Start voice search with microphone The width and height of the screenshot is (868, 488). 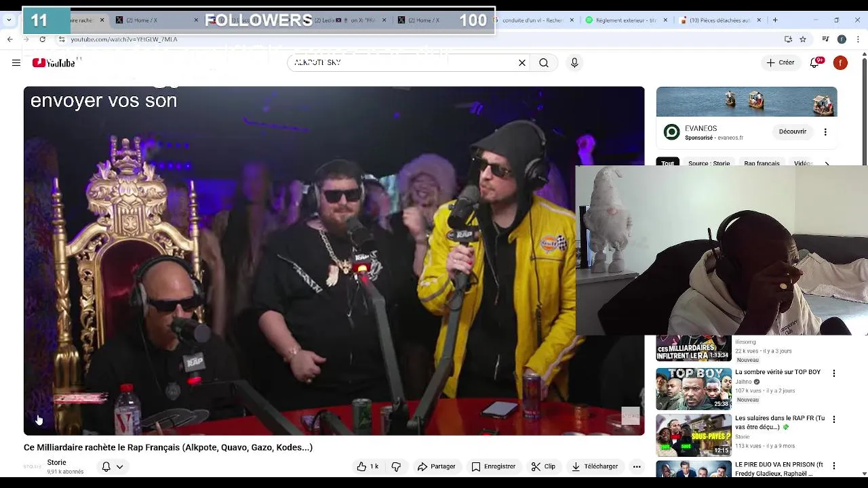[574, 63]
